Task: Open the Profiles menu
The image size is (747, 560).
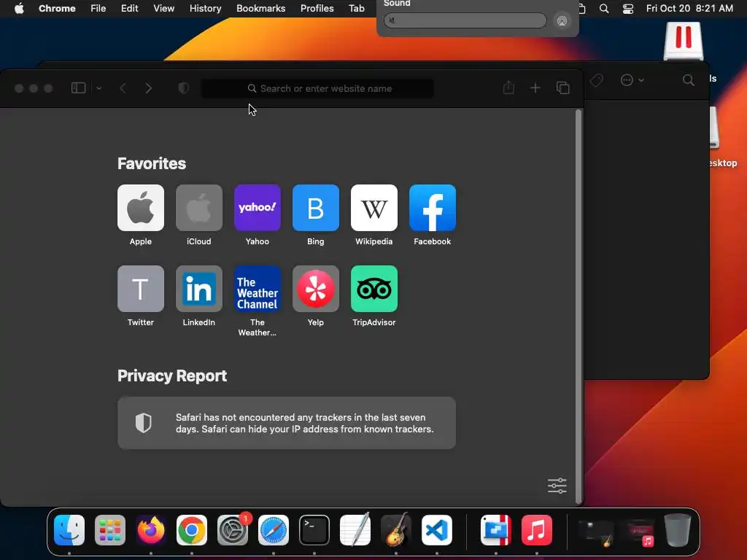Action: click(317, 8)
